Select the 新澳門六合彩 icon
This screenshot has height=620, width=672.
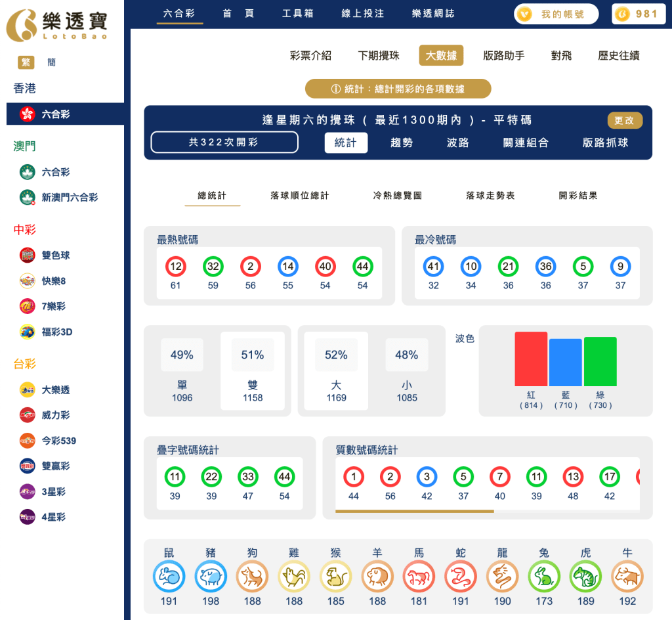pos(26,197)
